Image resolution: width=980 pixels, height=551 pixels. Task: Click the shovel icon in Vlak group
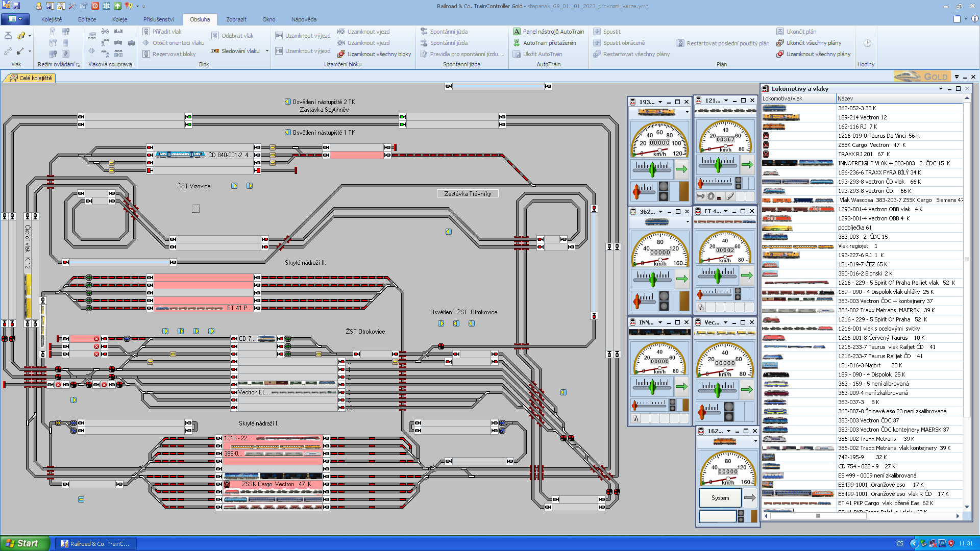coord(20,51)
